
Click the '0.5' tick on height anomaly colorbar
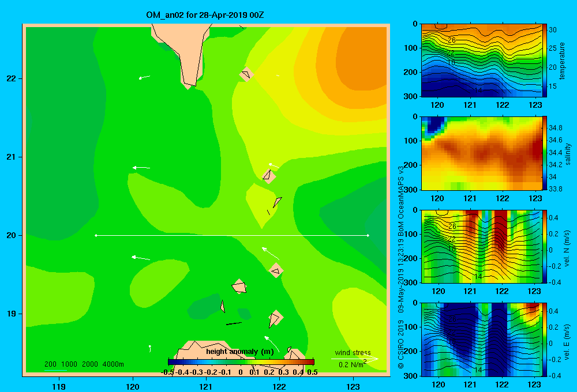[x=312, y=372]
